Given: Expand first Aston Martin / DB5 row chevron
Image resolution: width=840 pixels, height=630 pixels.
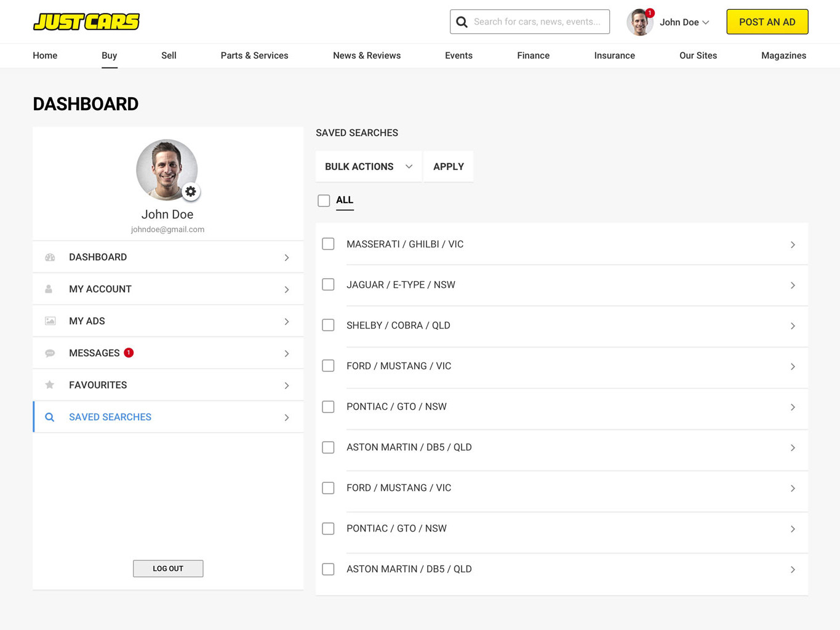Looking at the screenshot, I should coord(793,448).
